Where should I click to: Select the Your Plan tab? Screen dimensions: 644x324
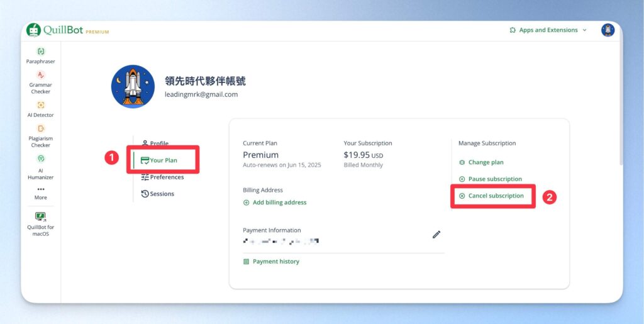tap(159, 160)
